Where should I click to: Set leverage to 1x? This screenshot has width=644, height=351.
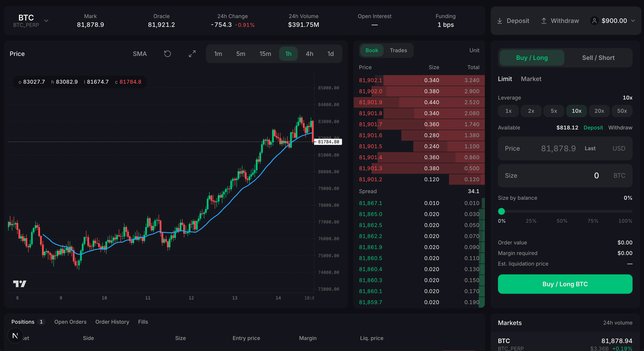pyautogui.click(x=508, y=111)
